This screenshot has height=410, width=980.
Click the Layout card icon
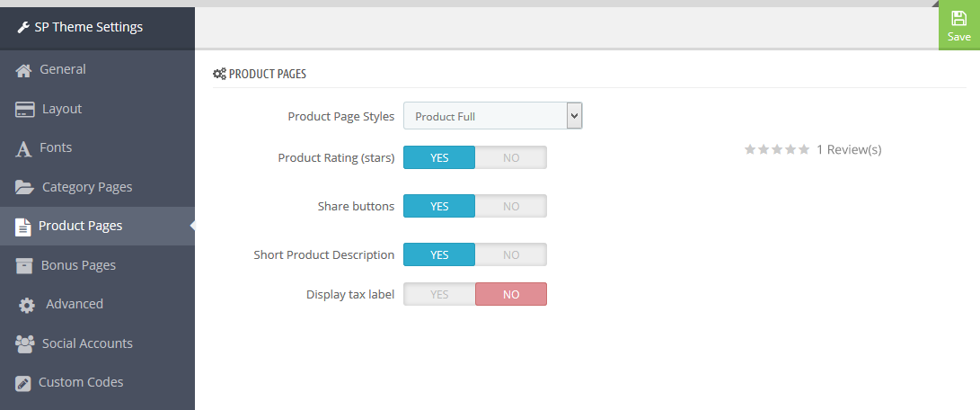25,110
